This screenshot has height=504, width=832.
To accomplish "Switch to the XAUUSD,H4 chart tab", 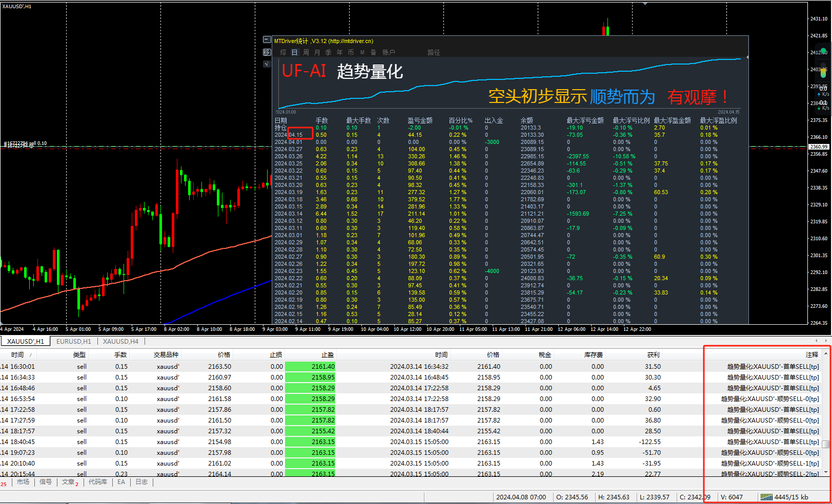I will tap(120, 341).
